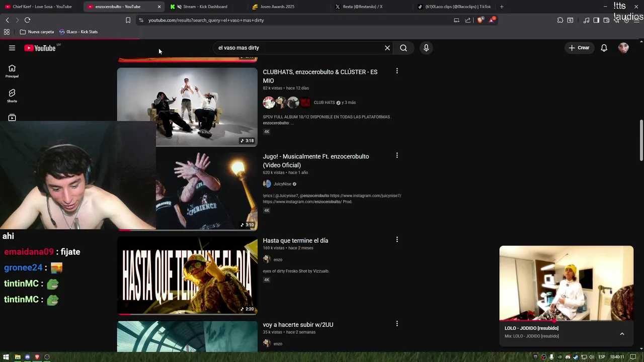Go to the YouTube logo home link
The width and height of the screenshot is (644, 362).
(x=40, y=48)
